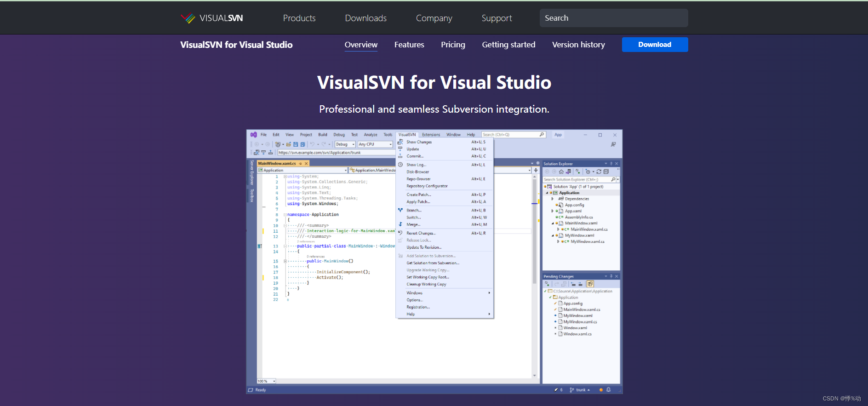Expand the Help submenu arrow in the VisualSVN menu

[x=489, y=314]
